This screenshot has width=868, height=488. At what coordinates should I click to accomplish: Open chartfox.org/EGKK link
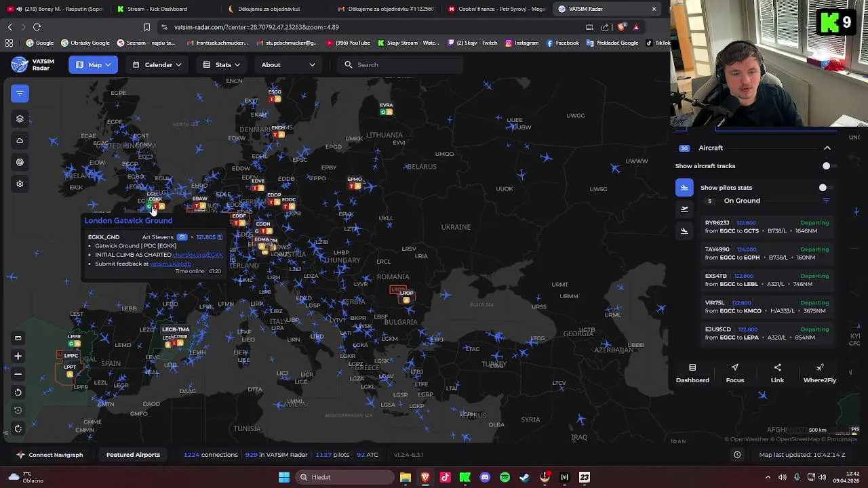click(x=198, y=255)
